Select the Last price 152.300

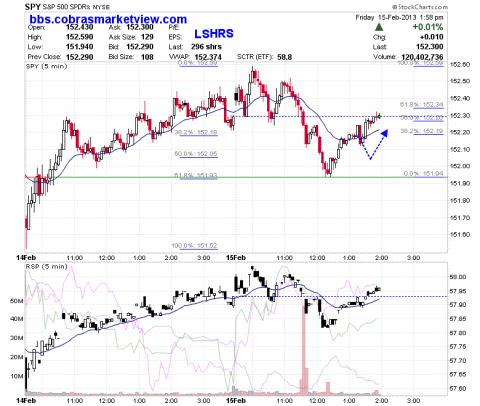pos(430,47)
